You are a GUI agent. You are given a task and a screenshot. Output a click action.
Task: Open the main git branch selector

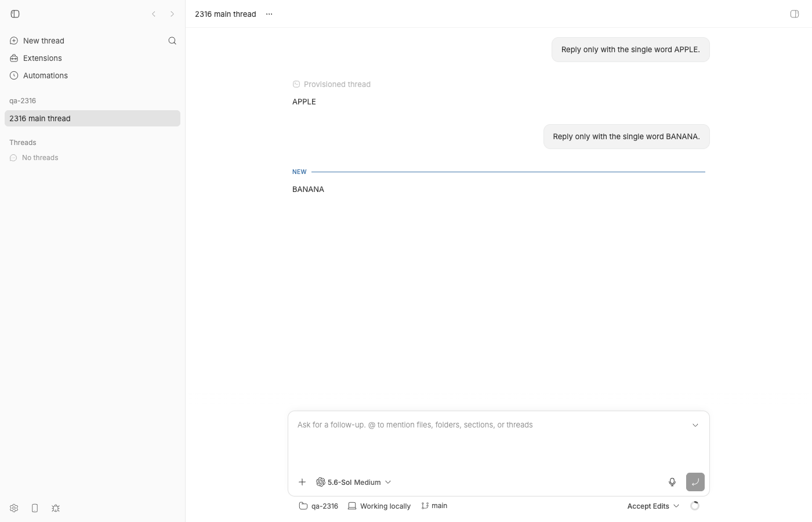click(x=434, y=506)
